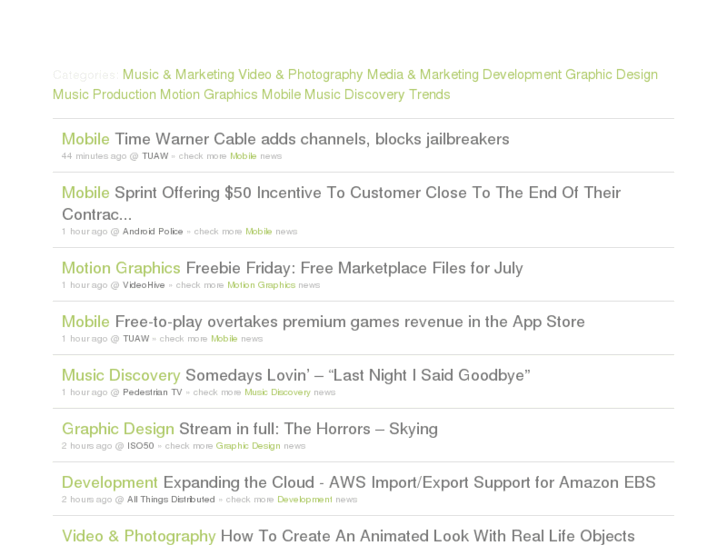
Task: Select Video & Photography in the categories list
Action: pos(300,75)
